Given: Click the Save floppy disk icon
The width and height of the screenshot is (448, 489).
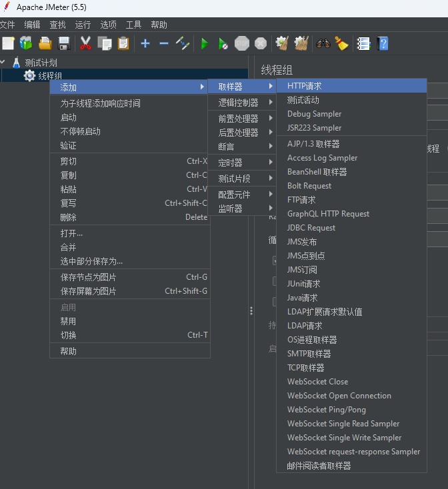Looking at the screenshot, I should tap(64, 43).
